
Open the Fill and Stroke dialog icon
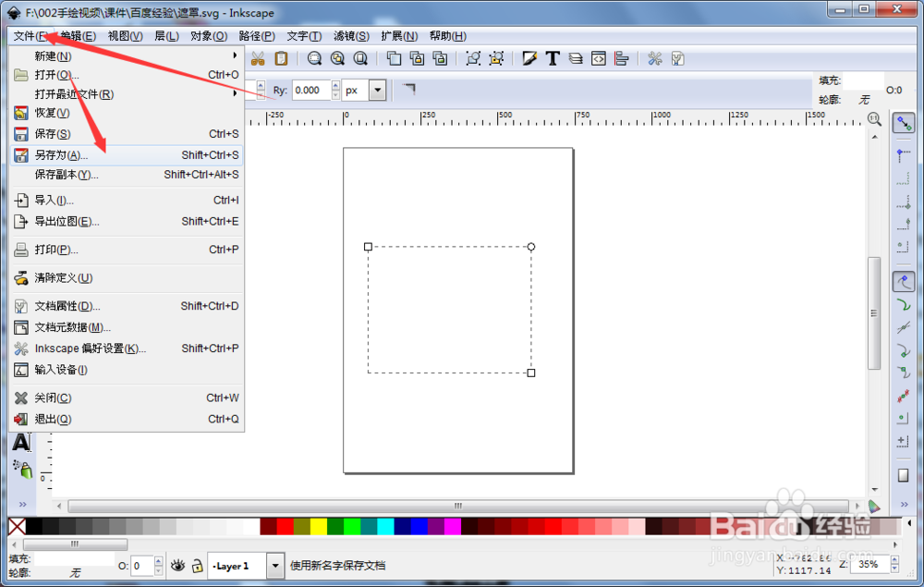coord(529,58)
